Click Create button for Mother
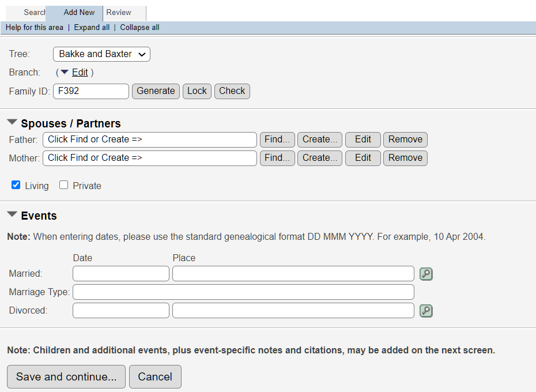The image size is (536, 392). [320, 158]
